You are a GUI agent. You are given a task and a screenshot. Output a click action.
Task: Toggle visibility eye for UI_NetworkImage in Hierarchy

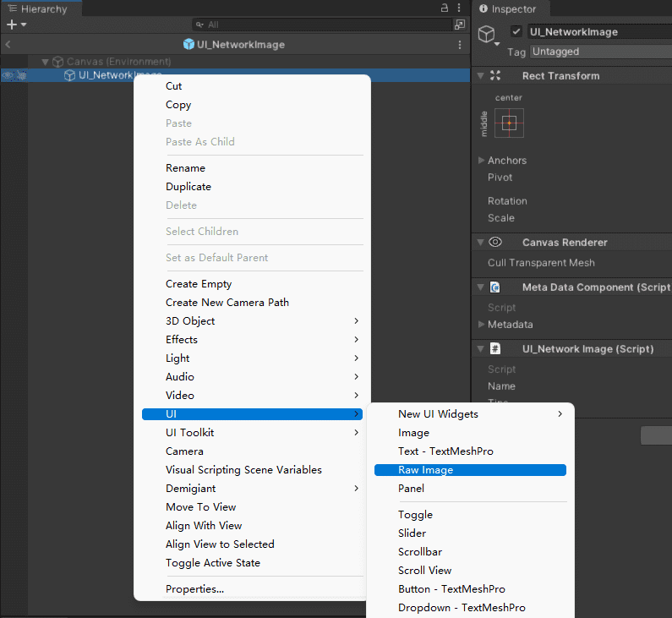coord(8,75)
